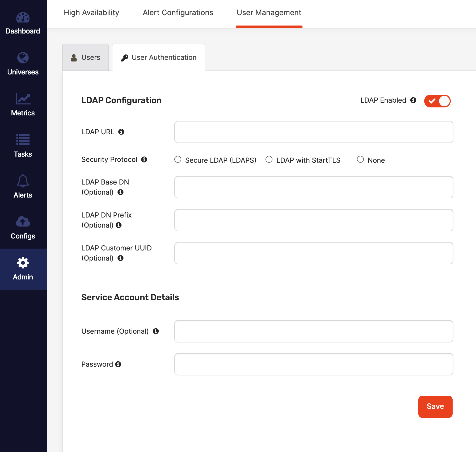This screenshot has width=476, height=452.
Task: Save the LDAP configuration
Action: tap(435, 406)
